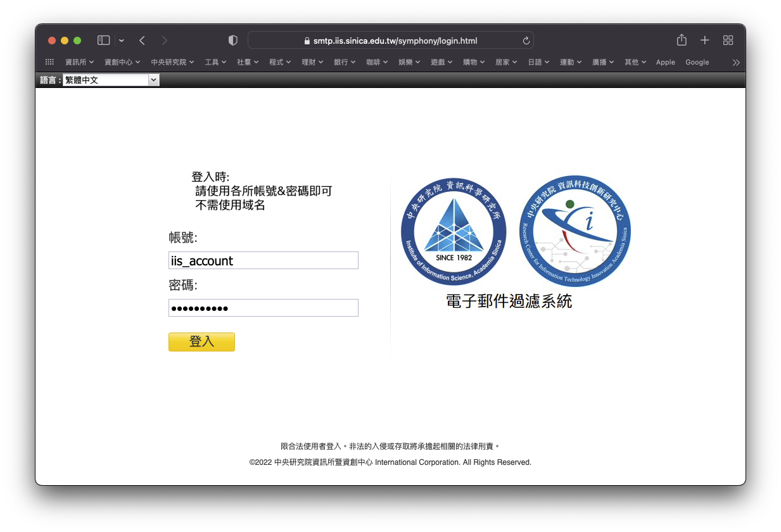Open the 程式 bookmarks folder
This screenshot has width=781, height=532.
(x=280, y=62)
